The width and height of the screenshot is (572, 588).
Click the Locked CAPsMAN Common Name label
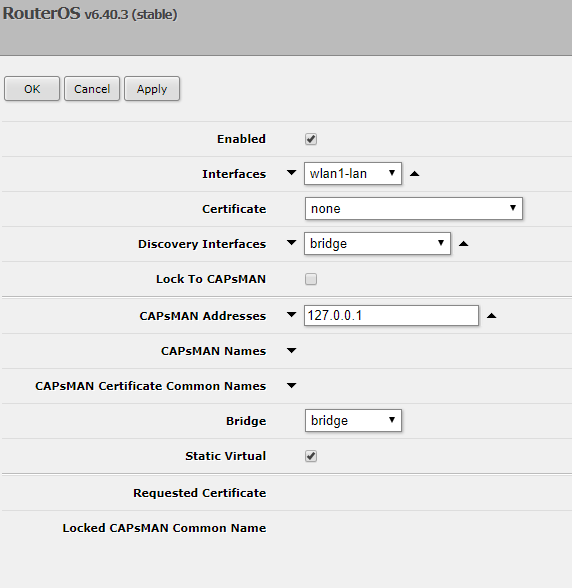(164, 528)
